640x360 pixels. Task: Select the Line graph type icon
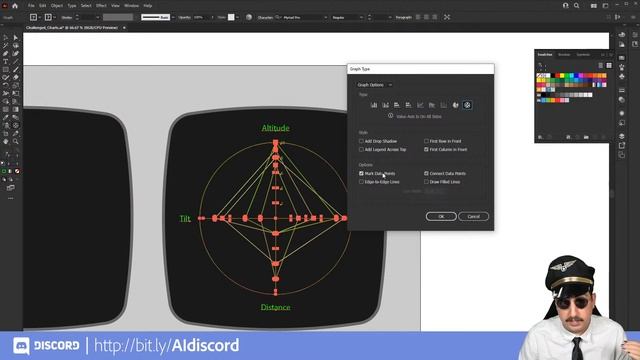(x=420, y=105)
